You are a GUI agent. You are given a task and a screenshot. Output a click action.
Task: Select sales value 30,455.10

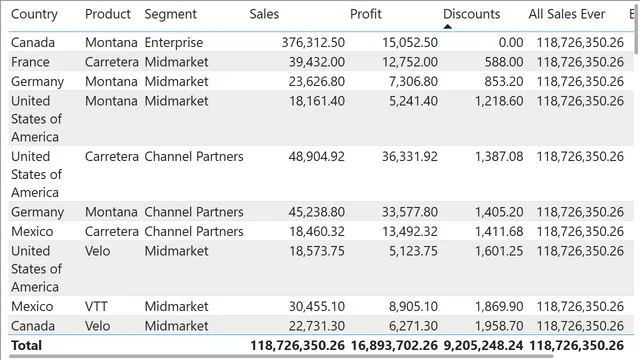(x=317, y=307)
